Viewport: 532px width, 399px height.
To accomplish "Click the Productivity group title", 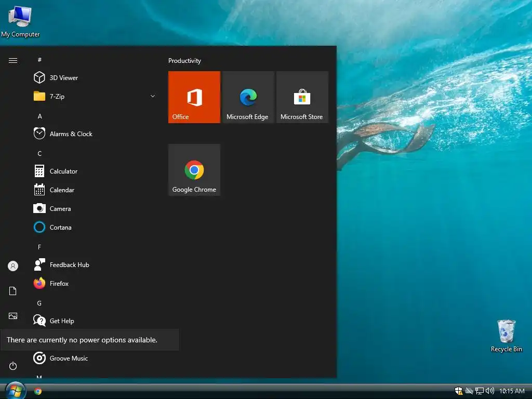I will point(184,61).
